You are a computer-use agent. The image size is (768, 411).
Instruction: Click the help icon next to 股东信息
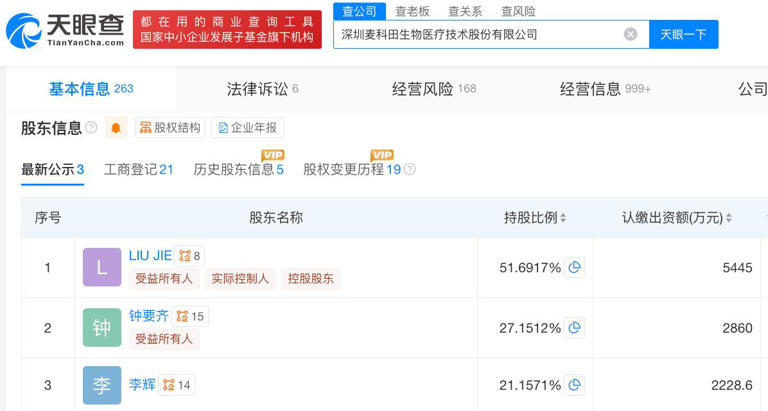91,128
